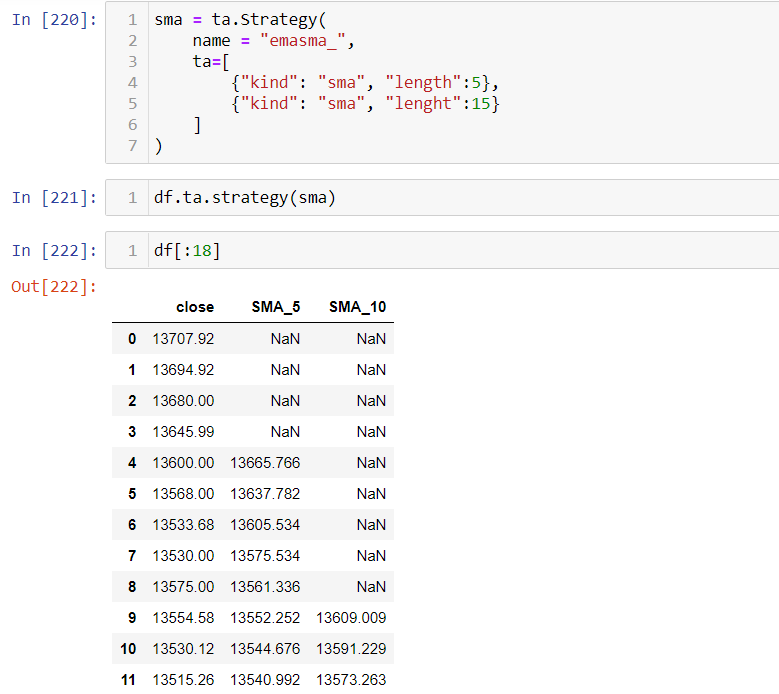Click close value 13530.00 in row 7
The height and width of the screenshot is (694, 779).
(x=183, y=556)
